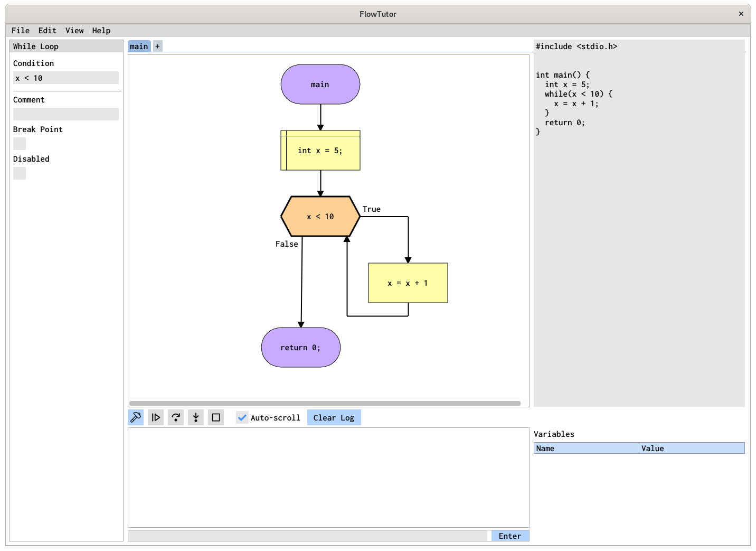Open the View menu
The width and height of the screenshot is (756, 551).
click(74, 31)
